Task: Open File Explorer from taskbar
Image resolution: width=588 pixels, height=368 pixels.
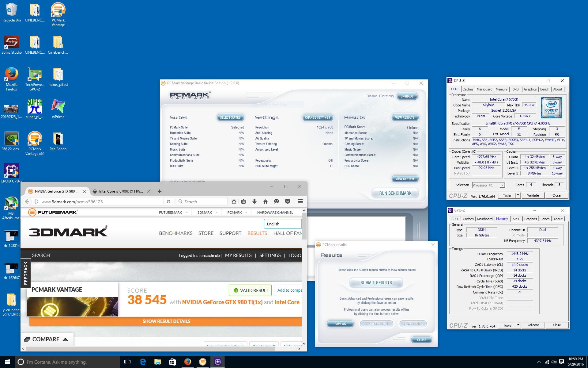Action: coord(157,362)
